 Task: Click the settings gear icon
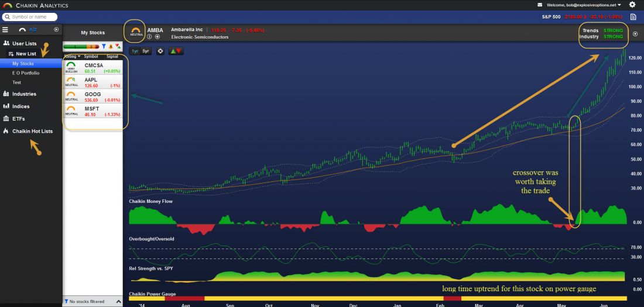coord(632,5)
